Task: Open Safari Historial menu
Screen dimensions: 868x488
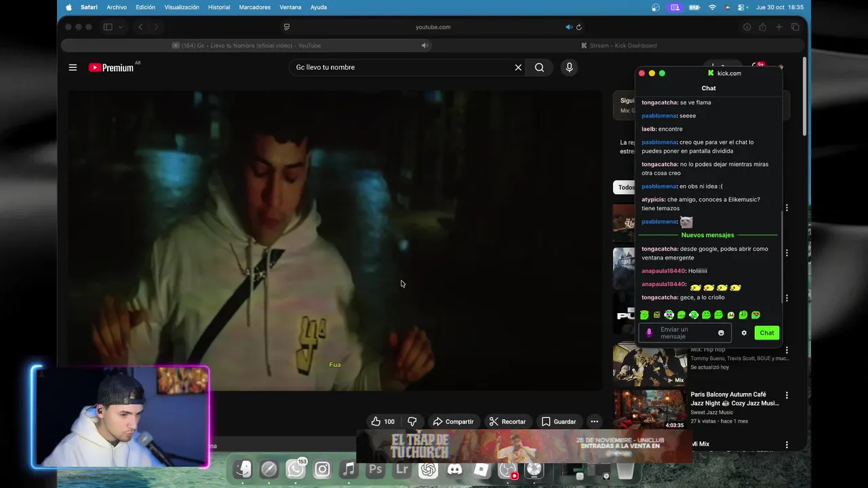Action: [x=219, y=7]
